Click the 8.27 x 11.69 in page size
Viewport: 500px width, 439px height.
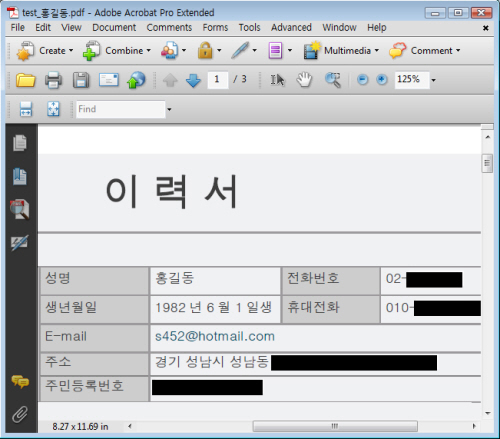point(80,426)
